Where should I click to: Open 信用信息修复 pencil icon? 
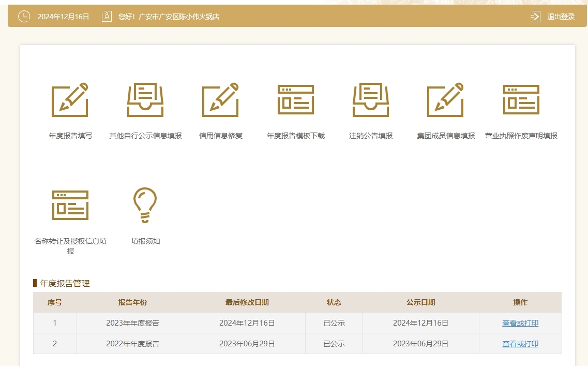pos(220,100)
